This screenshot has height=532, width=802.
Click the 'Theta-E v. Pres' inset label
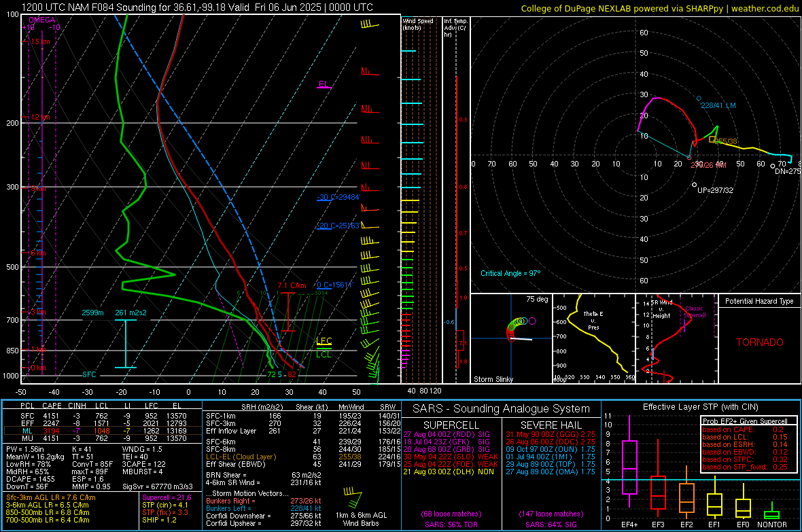(593, 320)
